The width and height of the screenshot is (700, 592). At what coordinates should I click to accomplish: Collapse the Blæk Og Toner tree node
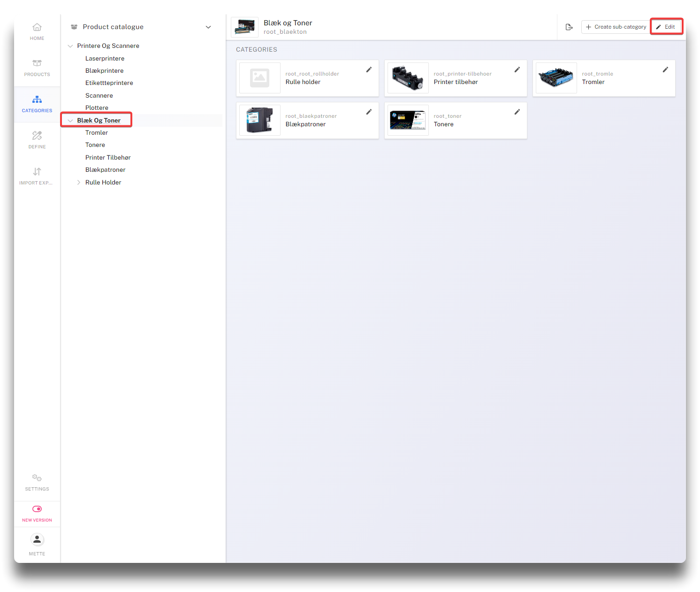(70, 121)
